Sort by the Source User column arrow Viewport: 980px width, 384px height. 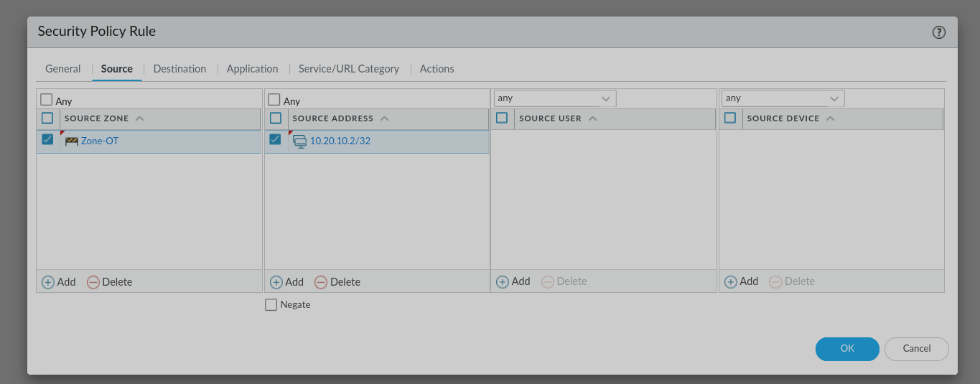click(x=592, y=118)
